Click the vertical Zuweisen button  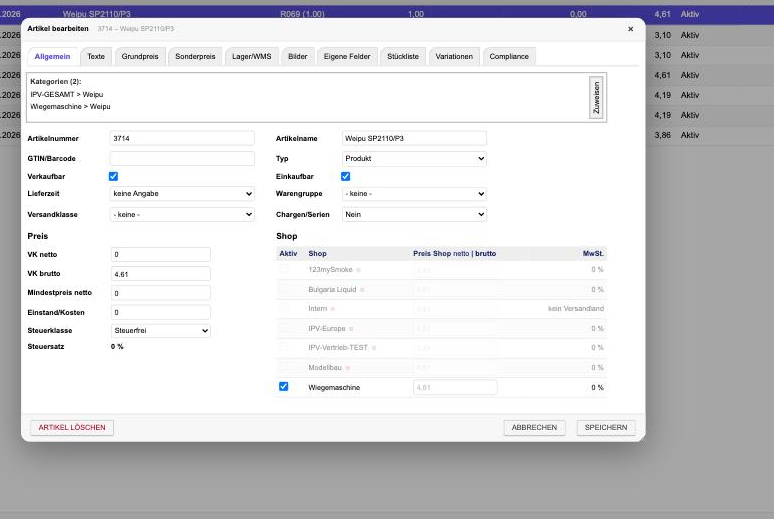[596, 98]
